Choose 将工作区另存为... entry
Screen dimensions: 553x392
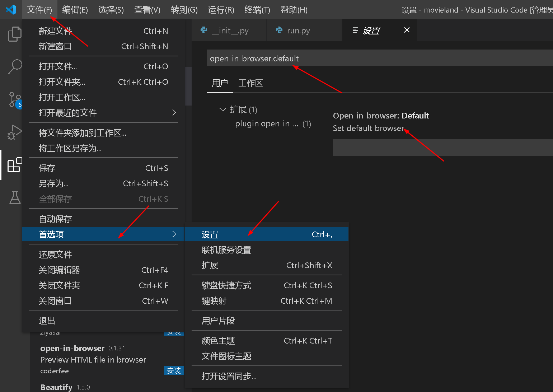[x=103, y=148]
